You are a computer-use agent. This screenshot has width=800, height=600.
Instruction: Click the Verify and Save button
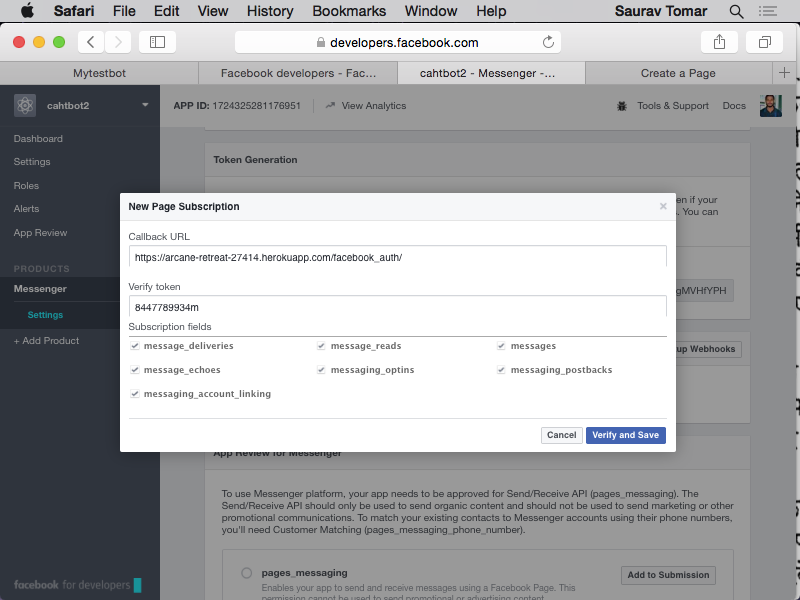626,435
